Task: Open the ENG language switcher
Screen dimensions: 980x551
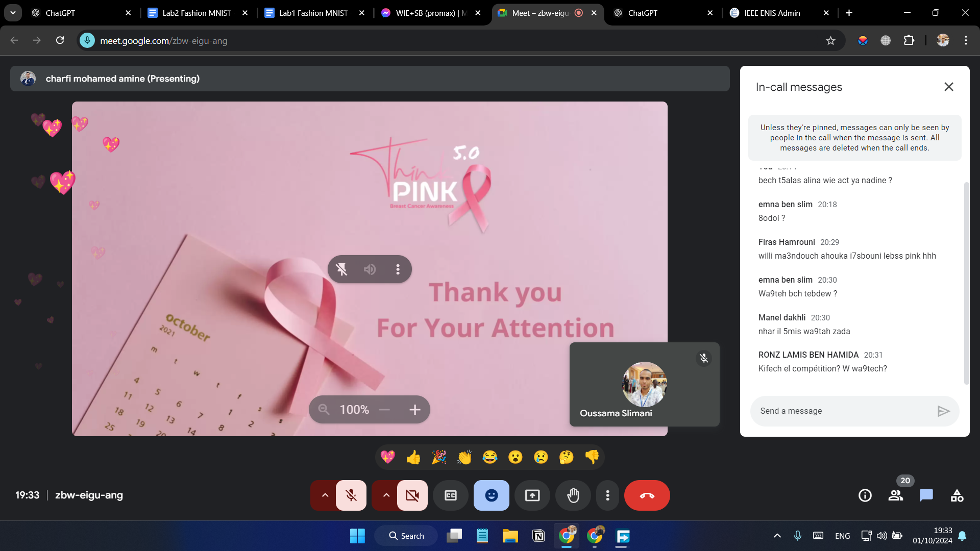Action: click(843, 536)
